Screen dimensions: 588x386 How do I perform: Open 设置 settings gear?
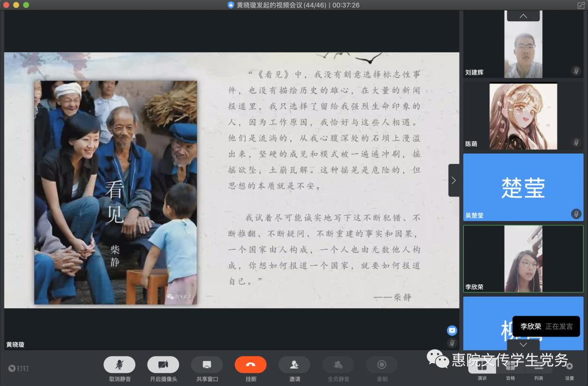click(x=569, y=367)
